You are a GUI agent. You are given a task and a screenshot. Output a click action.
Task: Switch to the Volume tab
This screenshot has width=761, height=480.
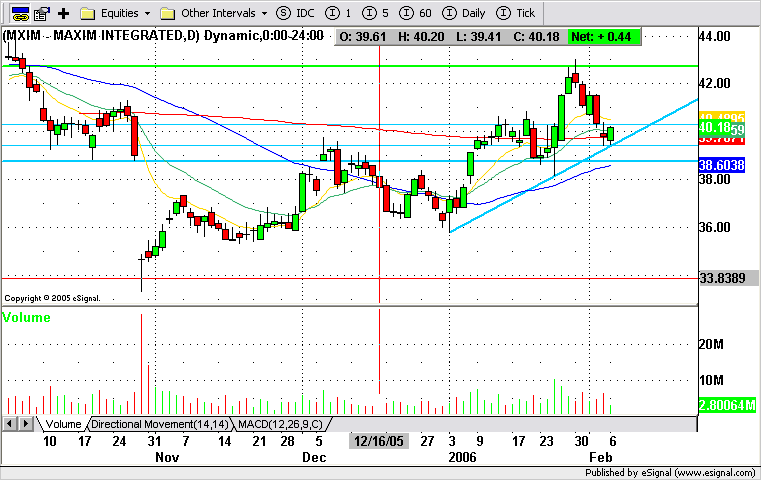click(x=64, y=424)
